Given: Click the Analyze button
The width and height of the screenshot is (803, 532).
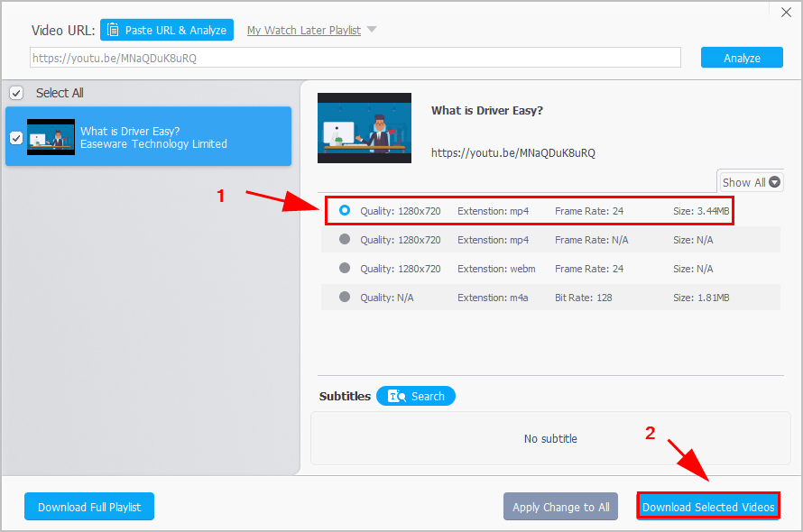Looking at the screenshot, I should (742, 57).
